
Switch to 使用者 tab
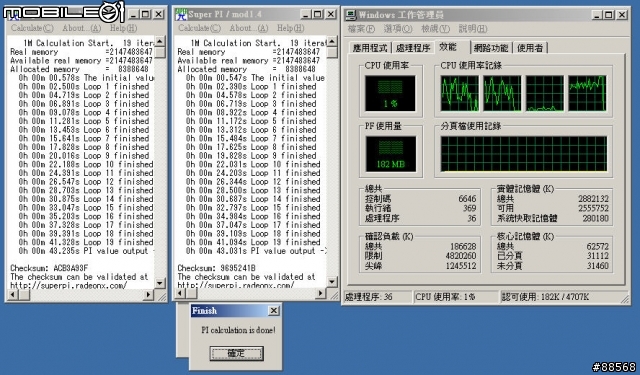coord(530,48)
